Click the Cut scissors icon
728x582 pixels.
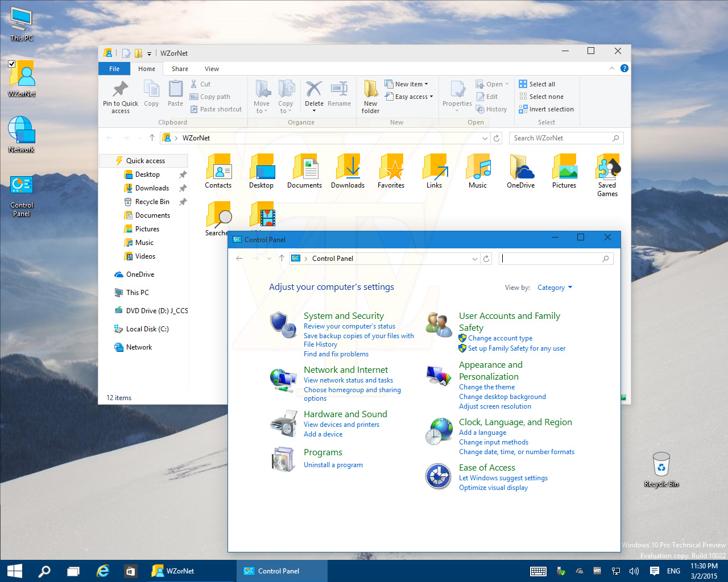pos(194,84)
